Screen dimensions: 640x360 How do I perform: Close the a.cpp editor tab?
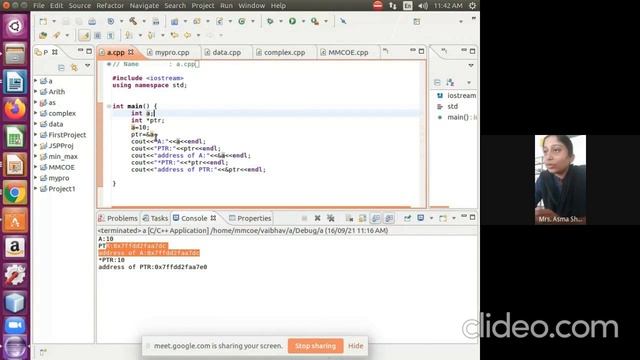point(131,52)
